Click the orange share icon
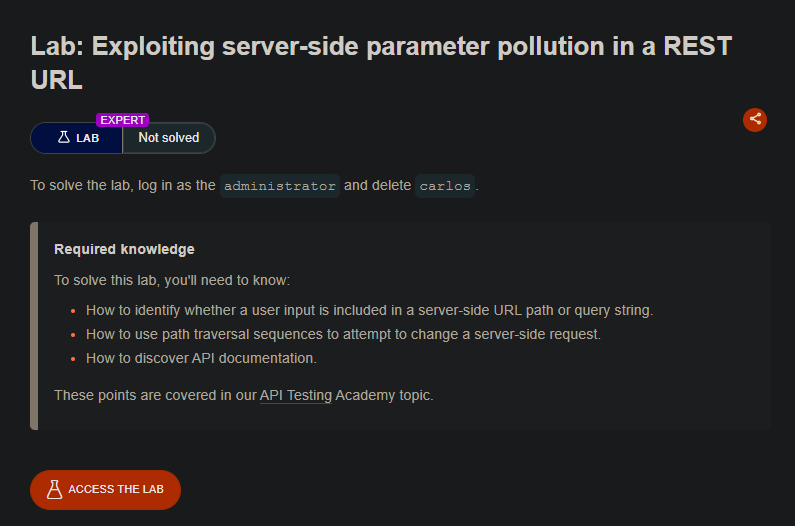This screenshot has height=526, width=795. (x=754, y=120)
